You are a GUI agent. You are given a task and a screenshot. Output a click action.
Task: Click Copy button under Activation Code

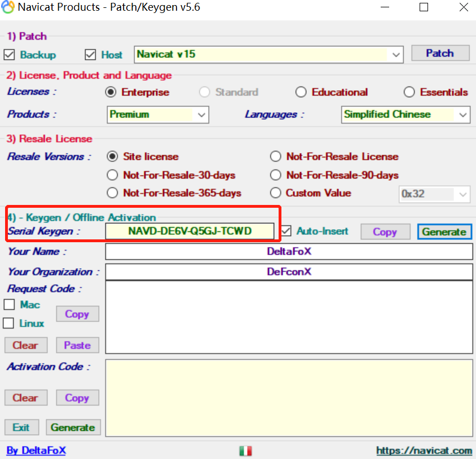(77, 397)
